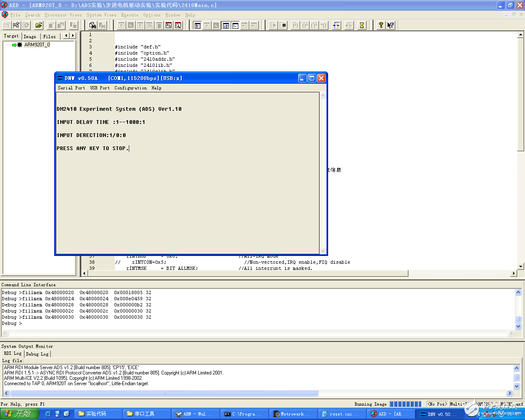Click the '#include "def.h"' source line
The width and height of the screenshot is (525, 420).
(138, 47)
